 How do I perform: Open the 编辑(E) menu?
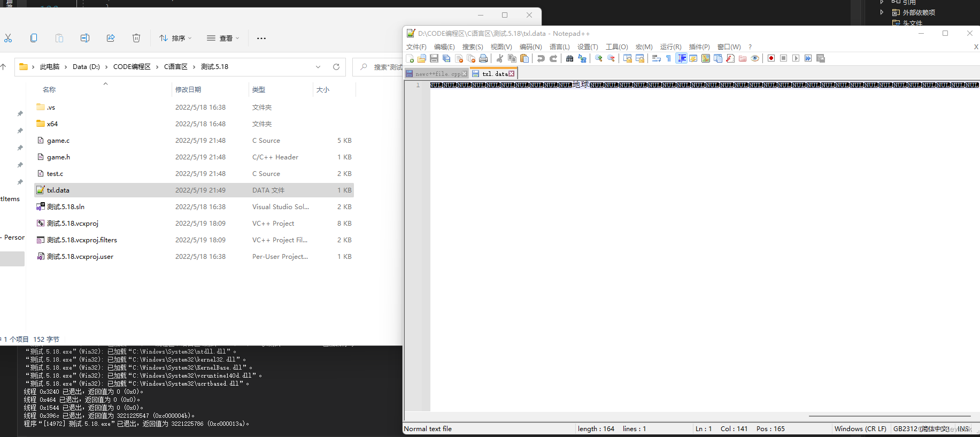coord(444,47)
